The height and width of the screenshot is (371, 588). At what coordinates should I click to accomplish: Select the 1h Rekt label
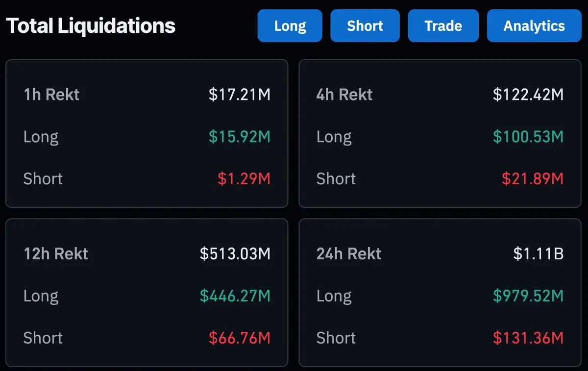pos(51,94)
